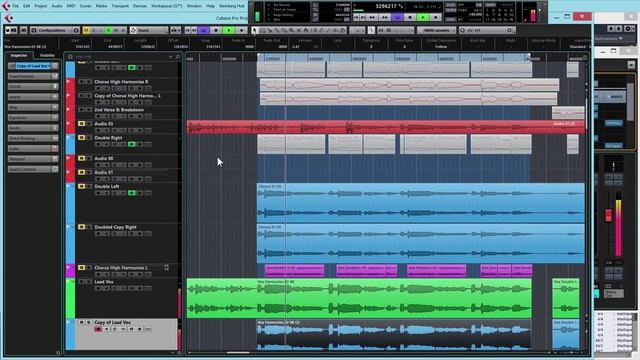Select blue Double Left audio event

click(420, 203)
